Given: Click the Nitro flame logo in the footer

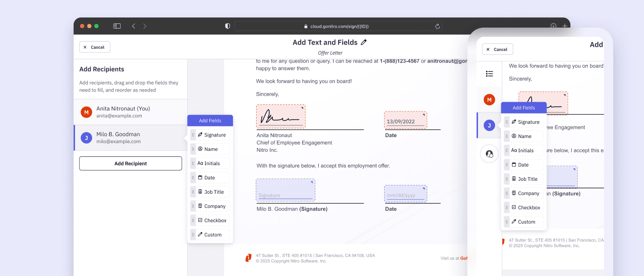Looking at the screenshot, I should click(x=249, y=257).
